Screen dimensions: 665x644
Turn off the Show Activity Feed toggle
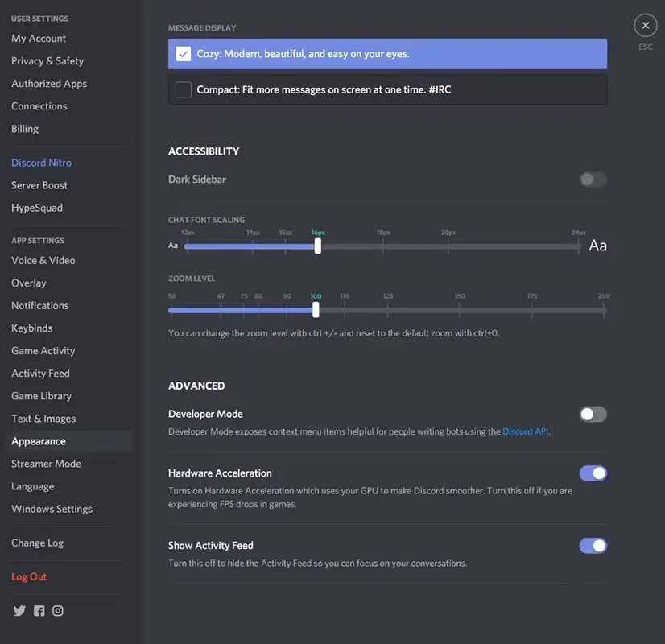click(593, 546)
